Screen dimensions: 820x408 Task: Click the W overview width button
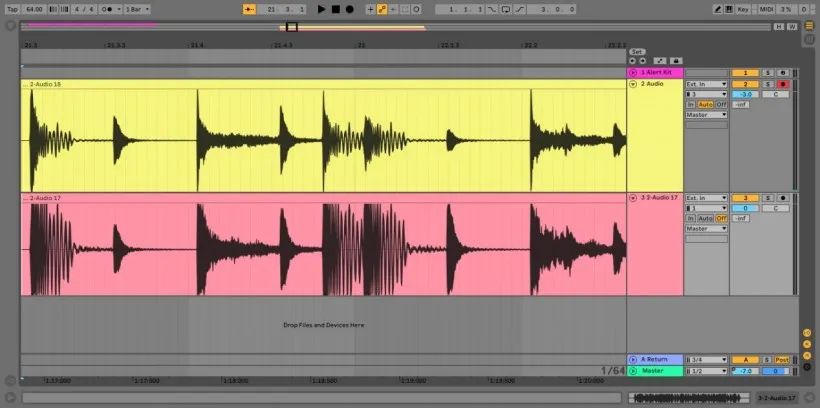click(x=793, y=27)
